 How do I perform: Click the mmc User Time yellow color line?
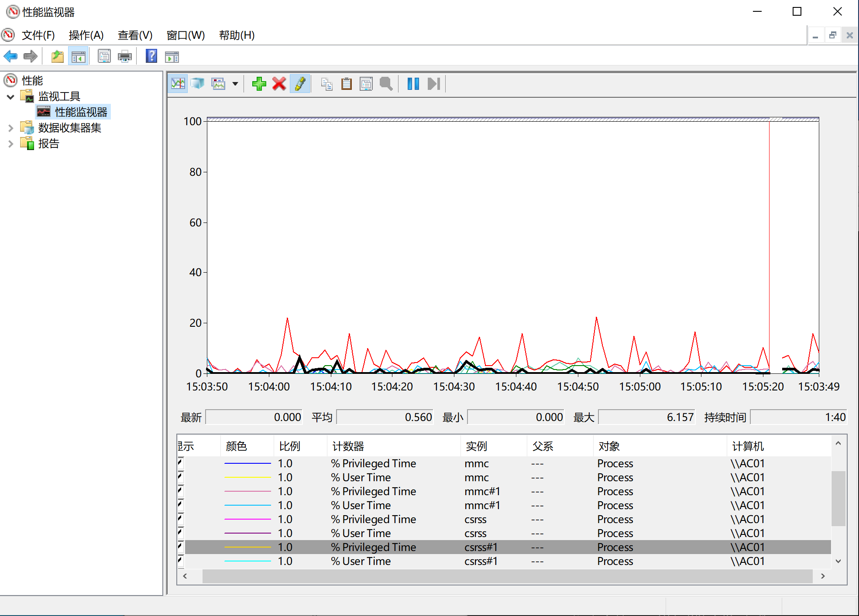click(247, 477)
